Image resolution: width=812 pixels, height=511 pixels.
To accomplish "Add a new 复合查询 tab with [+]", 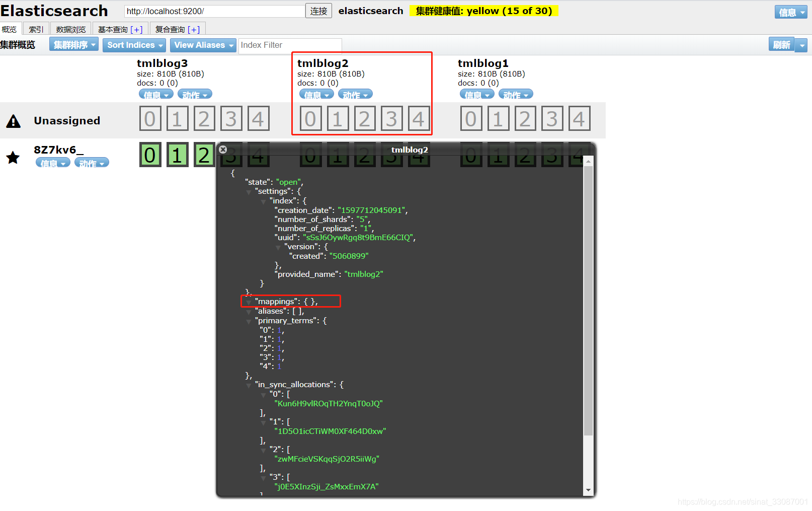I will click(194, 30).
